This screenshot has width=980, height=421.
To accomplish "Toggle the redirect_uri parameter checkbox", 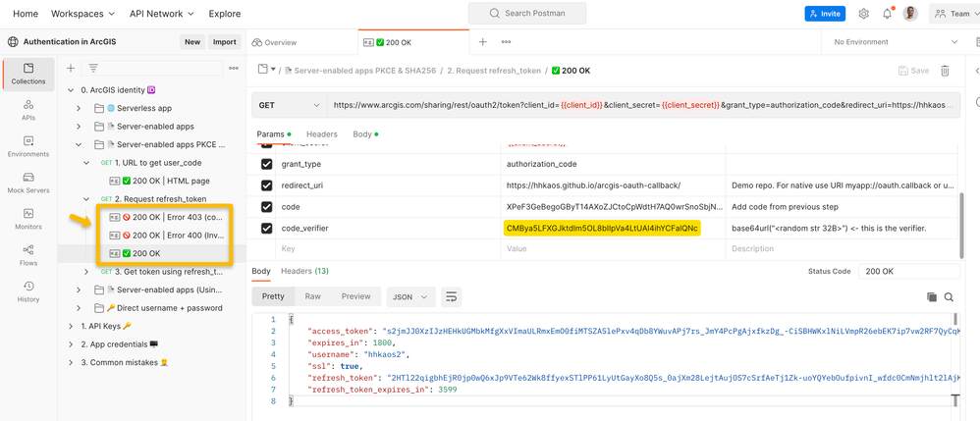I will click(x=266, y=185).
